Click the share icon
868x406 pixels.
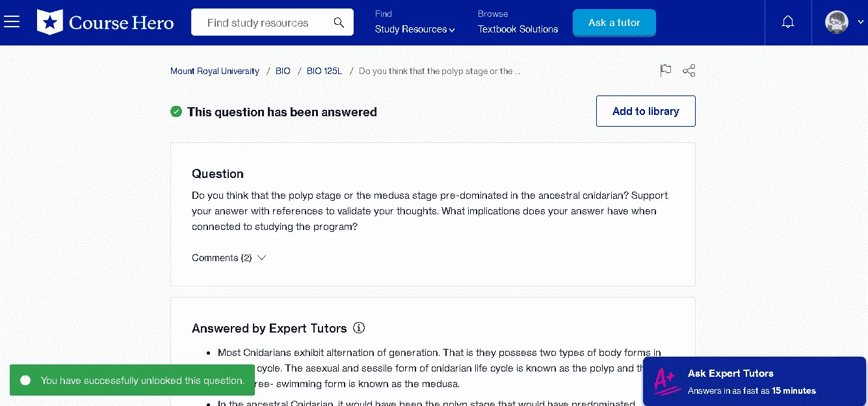point(689,71)
